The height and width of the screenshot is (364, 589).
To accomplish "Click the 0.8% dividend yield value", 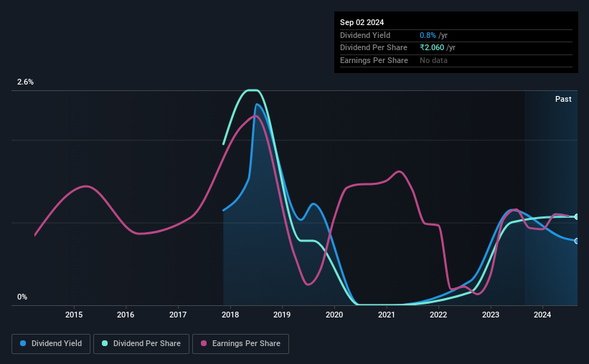I will tap(428, 35).
